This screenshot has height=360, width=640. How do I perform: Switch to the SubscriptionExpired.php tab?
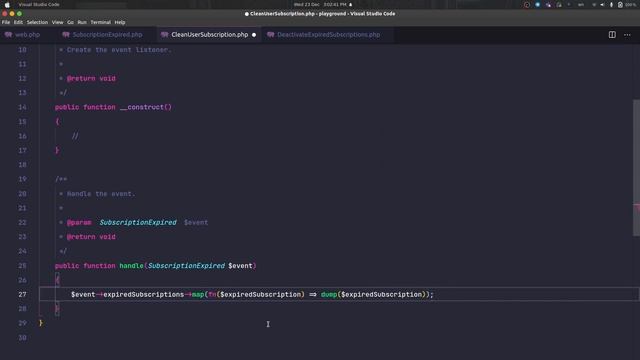(107, 35)
